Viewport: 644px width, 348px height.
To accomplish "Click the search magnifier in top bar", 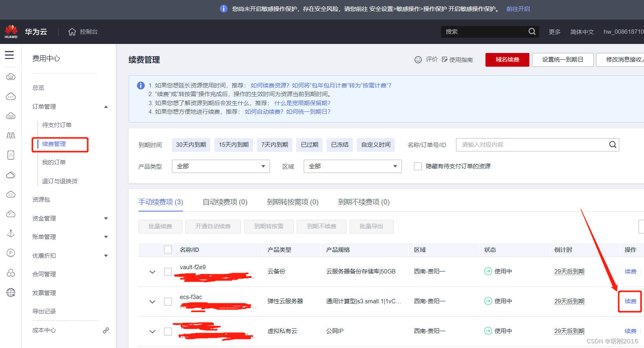I will point(532,31).
